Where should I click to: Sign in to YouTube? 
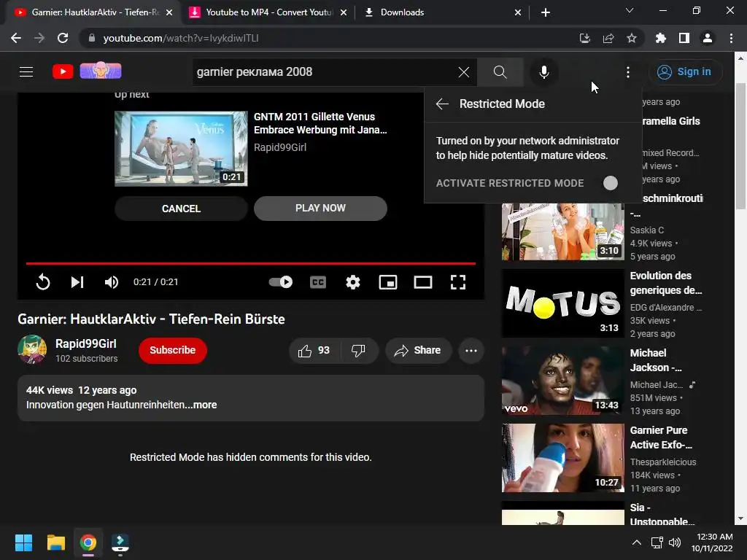684,72
